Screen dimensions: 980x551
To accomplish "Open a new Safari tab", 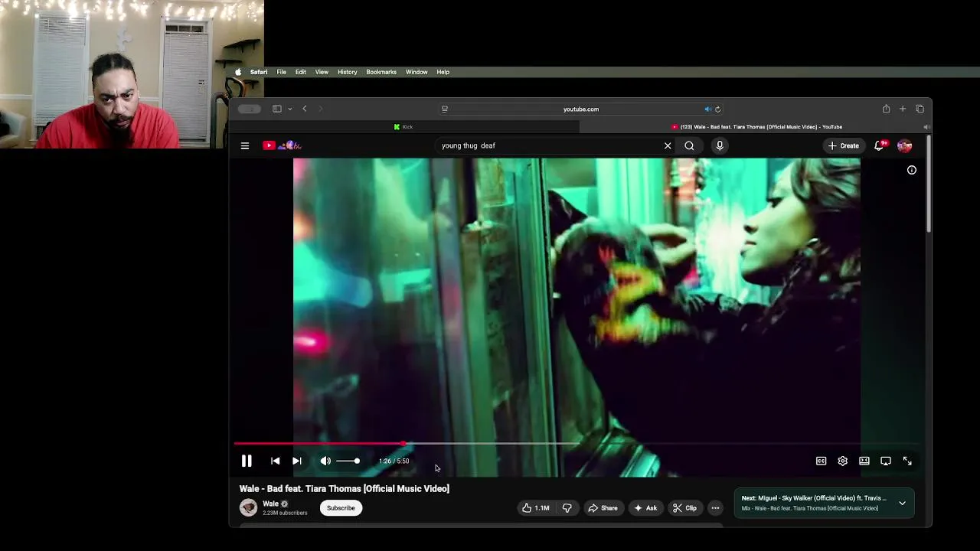I will click(x=903, y=109).
